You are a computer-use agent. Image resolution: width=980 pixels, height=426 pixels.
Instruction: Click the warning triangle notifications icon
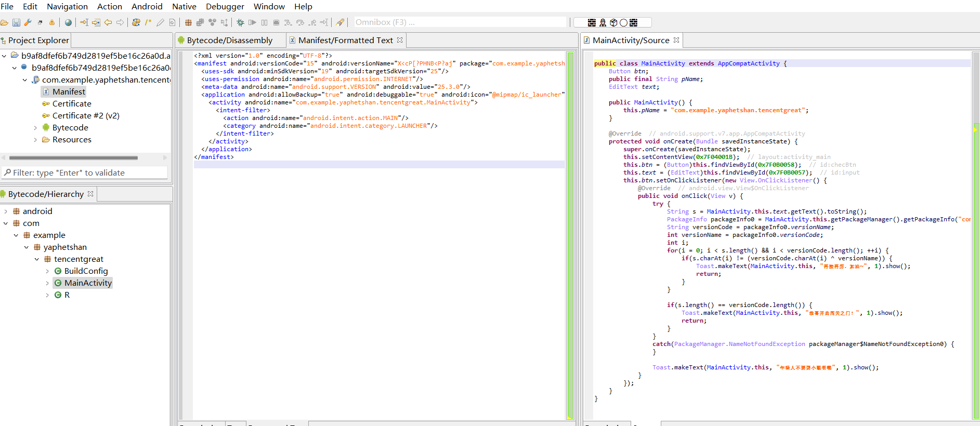(x=52, y=22)
